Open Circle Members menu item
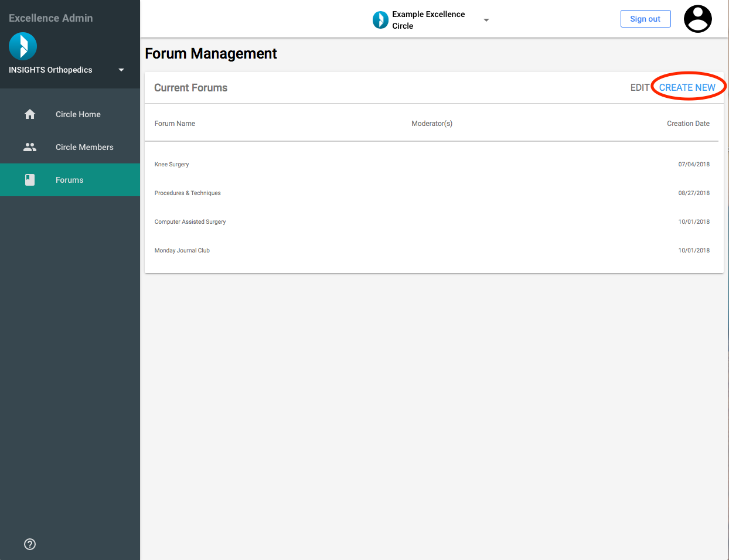 click(x=70, y=147)
